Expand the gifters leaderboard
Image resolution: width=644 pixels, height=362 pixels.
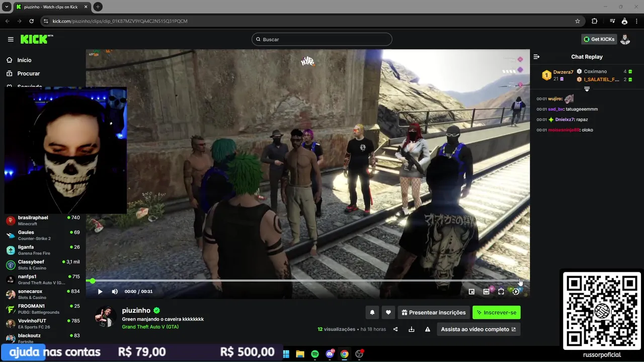point(587,89)
